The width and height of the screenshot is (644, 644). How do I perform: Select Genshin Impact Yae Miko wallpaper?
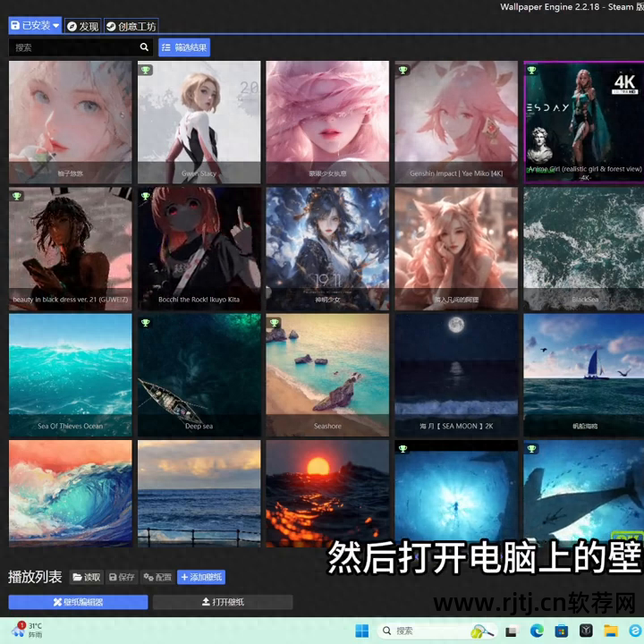tap(456, 122)
